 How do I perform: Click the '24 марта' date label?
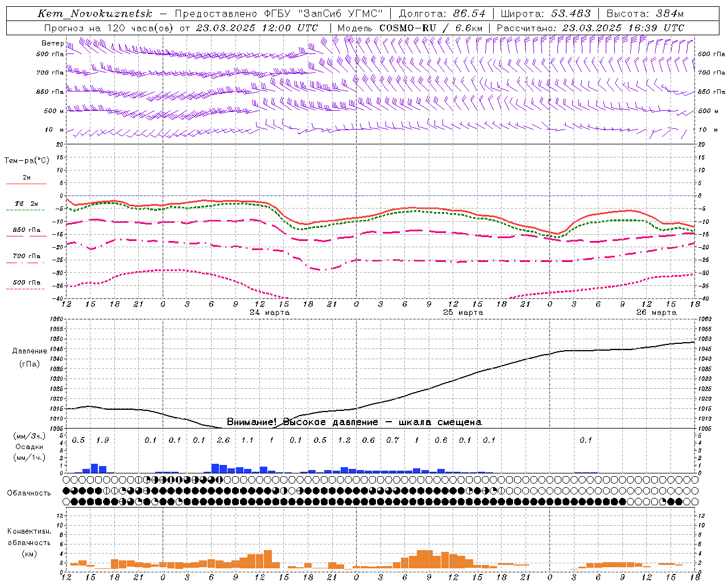(270, 313)
